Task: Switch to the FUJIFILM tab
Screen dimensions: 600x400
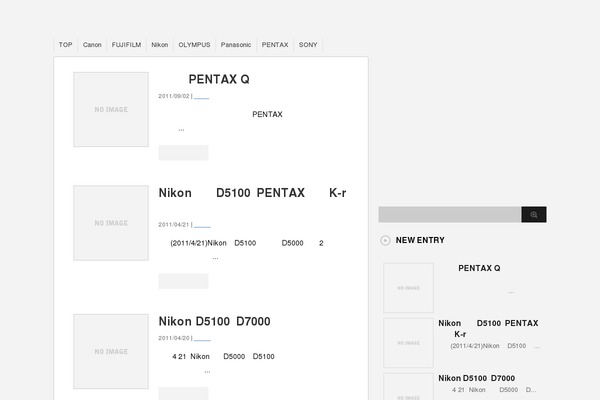Action: (x=126, y=45)
